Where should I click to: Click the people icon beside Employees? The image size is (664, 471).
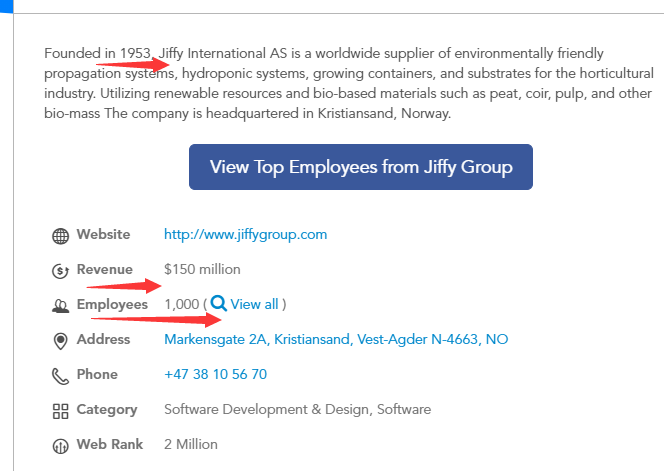point(61,306)
